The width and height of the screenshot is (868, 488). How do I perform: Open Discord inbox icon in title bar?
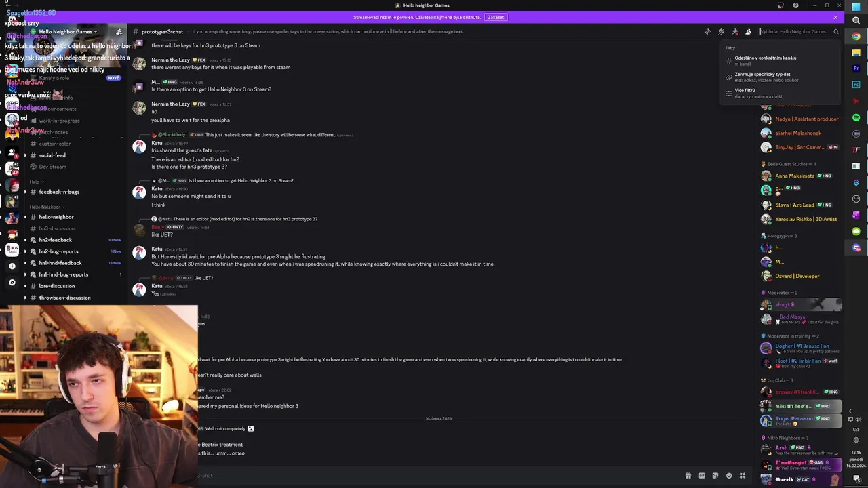coord(781,5)
